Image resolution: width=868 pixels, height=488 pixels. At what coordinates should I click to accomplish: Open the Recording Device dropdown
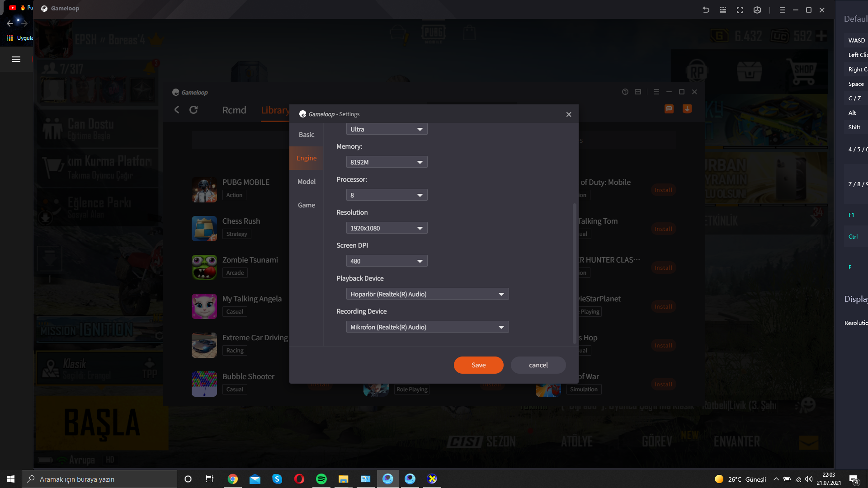[427, 327]
